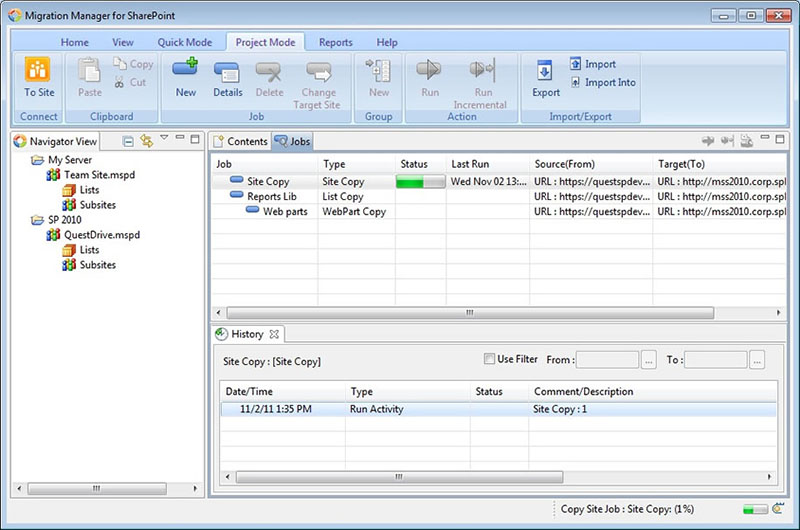Maximize the Jobs panel

coord(780,139)
